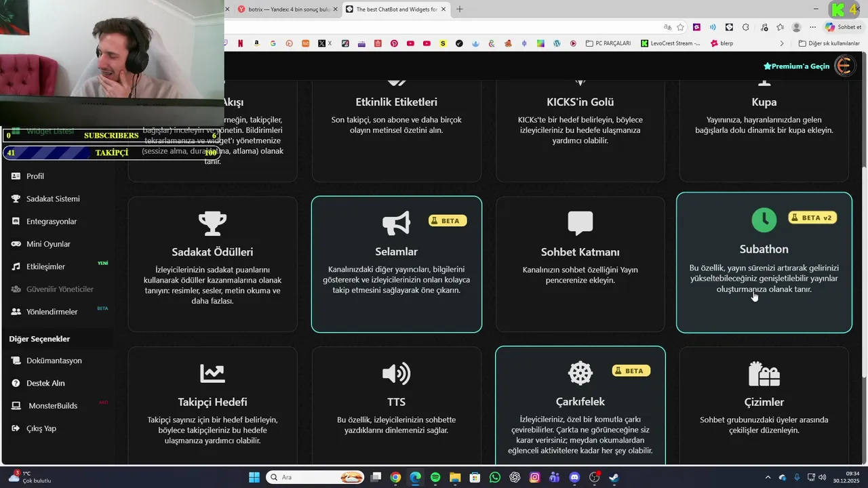Open the Diğer sık kullanılanlar folder
The image size is (868, 488).
[x=829, y=43]
